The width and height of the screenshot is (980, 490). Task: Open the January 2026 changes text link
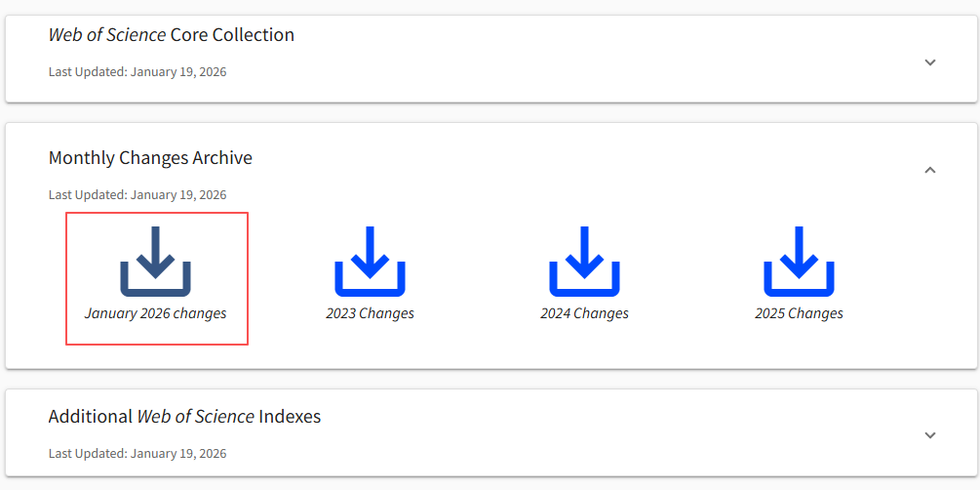pyautogui.click(x=156, y=313)
